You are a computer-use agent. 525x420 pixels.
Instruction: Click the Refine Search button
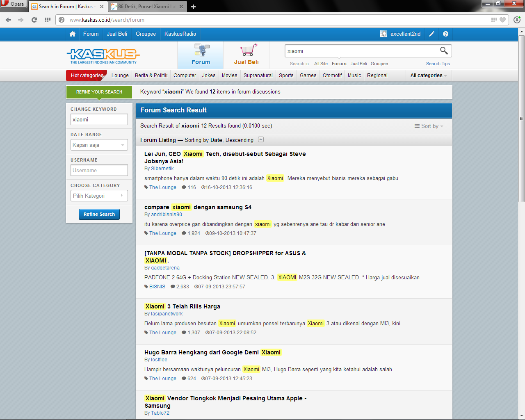pos(99,214)
